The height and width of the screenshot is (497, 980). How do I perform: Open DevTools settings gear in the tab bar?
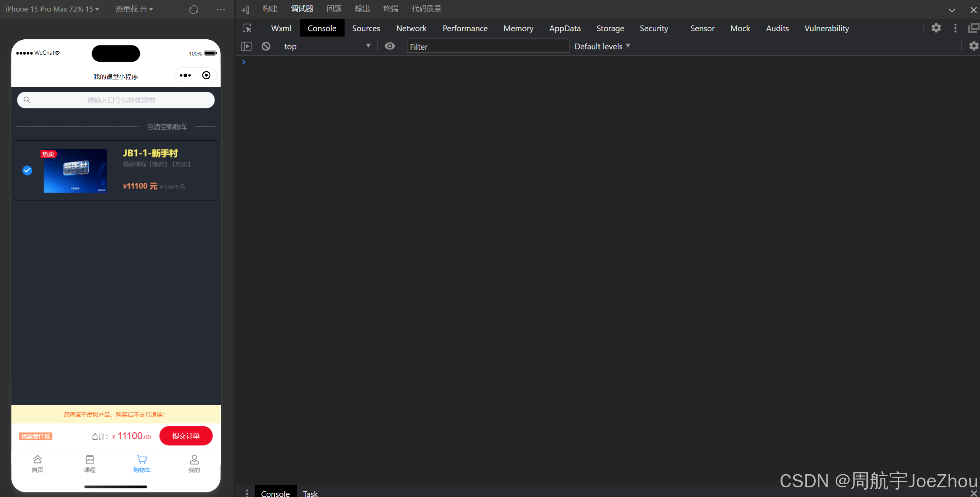tap(936, 28)
